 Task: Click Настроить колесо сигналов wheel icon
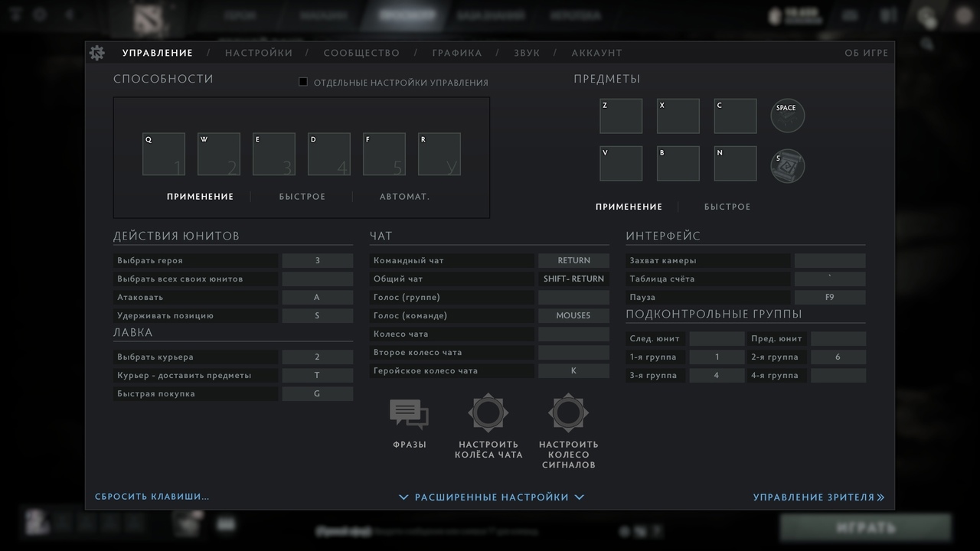pyautogui.click(x=568, y=413)
